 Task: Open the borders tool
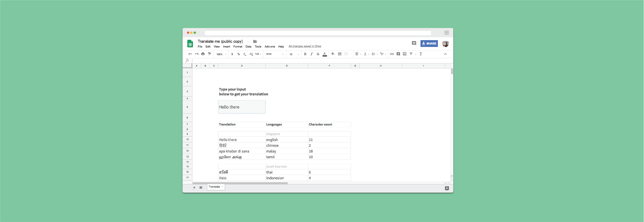coord(340,54)
